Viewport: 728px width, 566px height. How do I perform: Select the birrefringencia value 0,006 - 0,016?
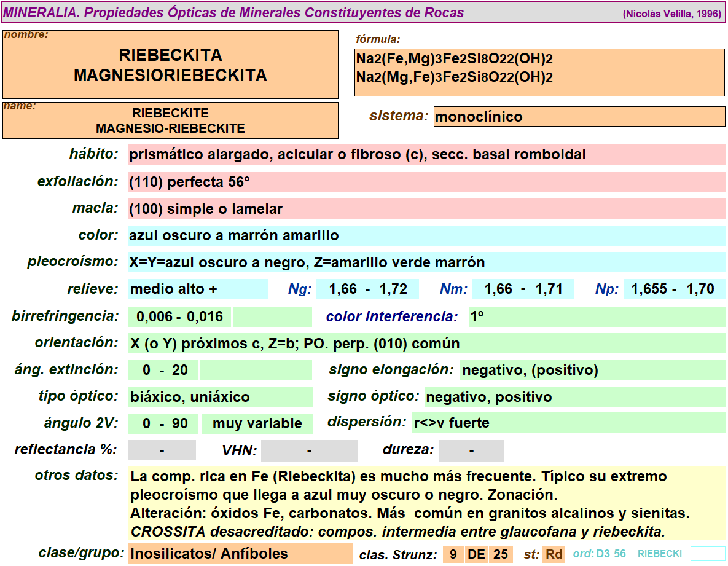click(x=179, y=316)
